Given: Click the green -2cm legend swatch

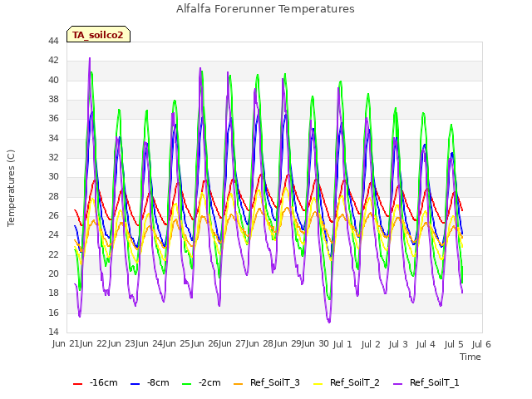Looking at the screenshot, I should click(x=186, y=384).
